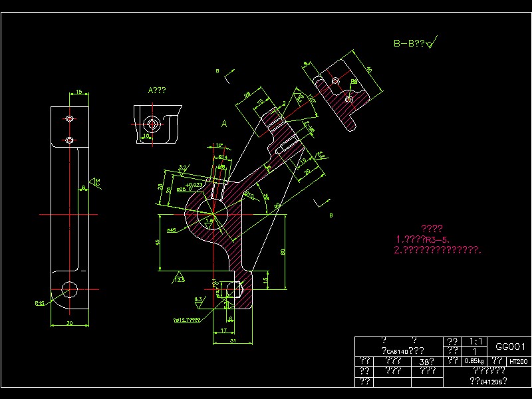Click the 38? cell in title block
Image resolution: width=532 pixels, height=399 pixels.
427,362
